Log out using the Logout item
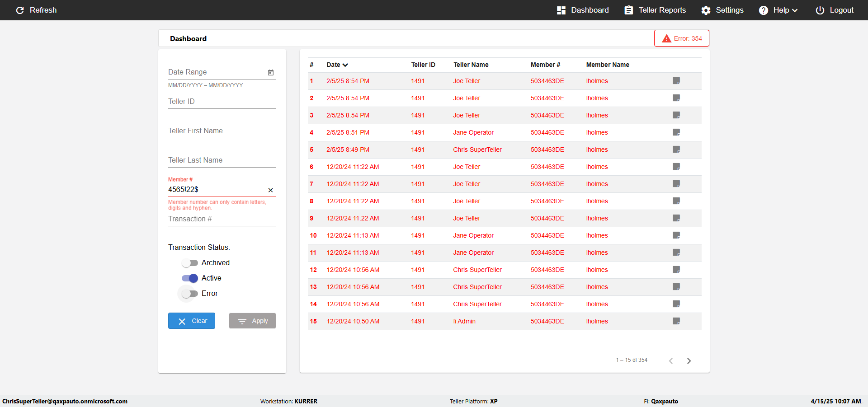868x407 pixels. pos(835,10)
